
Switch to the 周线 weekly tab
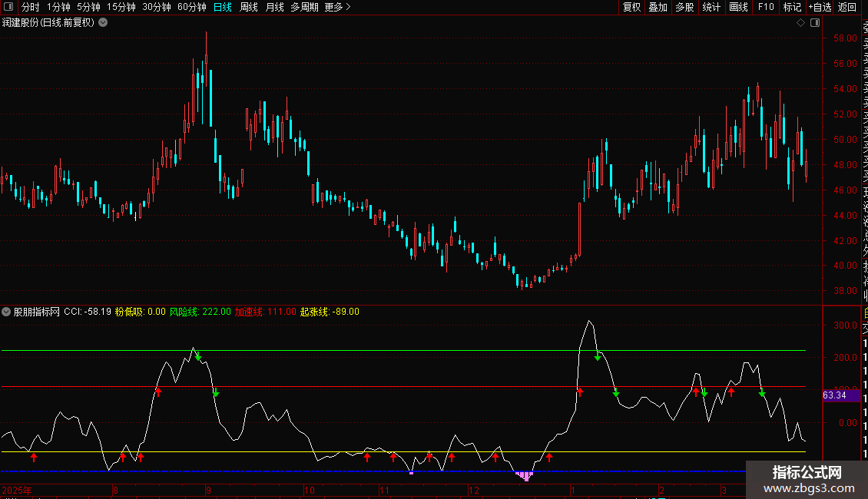click(x=248, y=7)
